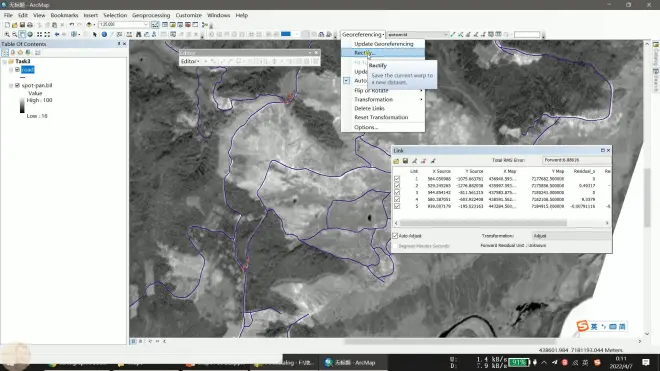Click the blue color swatch in toolbar
This screenshot has height=371, width=660.
click(286, 34)
